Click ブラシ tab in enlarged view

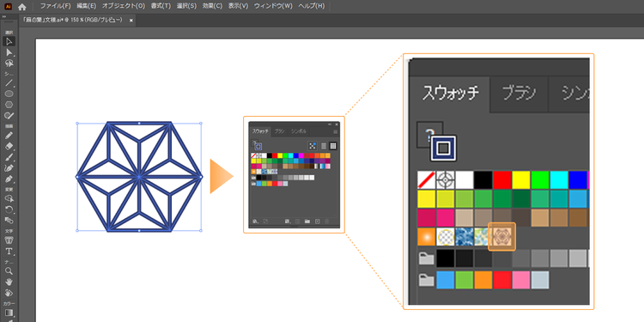[519, 94]
